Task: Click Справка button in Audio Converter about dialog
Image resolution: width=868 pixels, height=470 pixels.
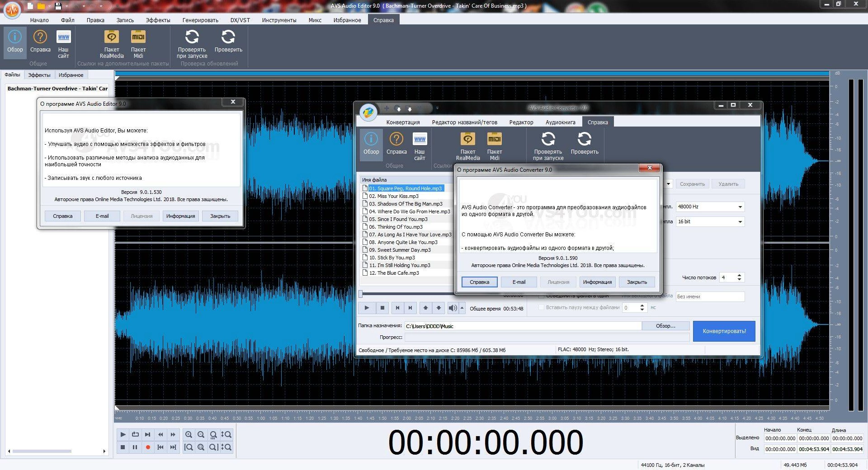Action: (479, 282)
